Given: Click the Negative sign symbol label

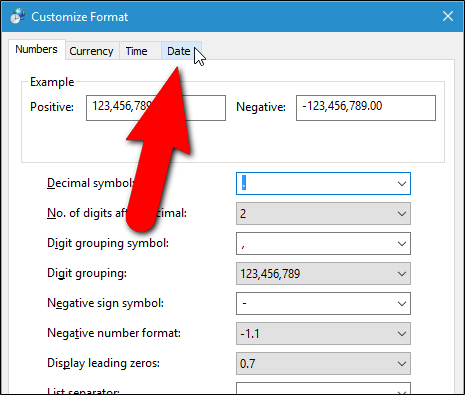Looking at the screenshot, I should (105, 303).
